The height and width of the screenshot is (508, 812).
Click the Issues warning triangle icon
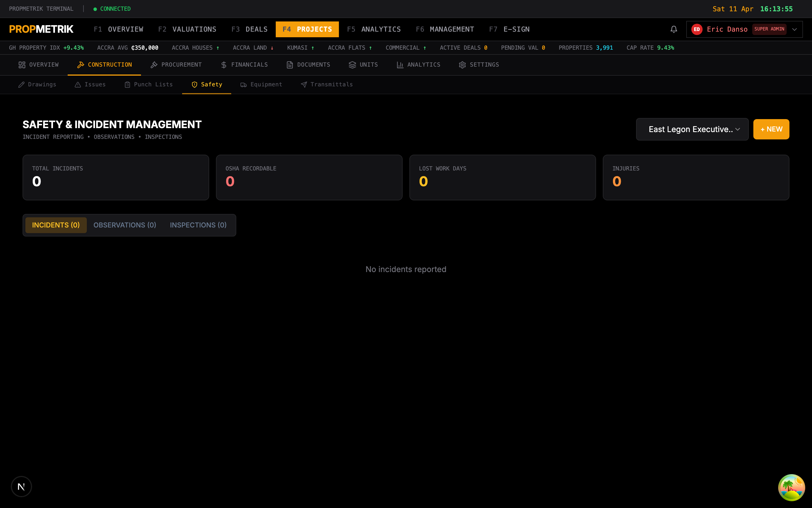(78, 85)
